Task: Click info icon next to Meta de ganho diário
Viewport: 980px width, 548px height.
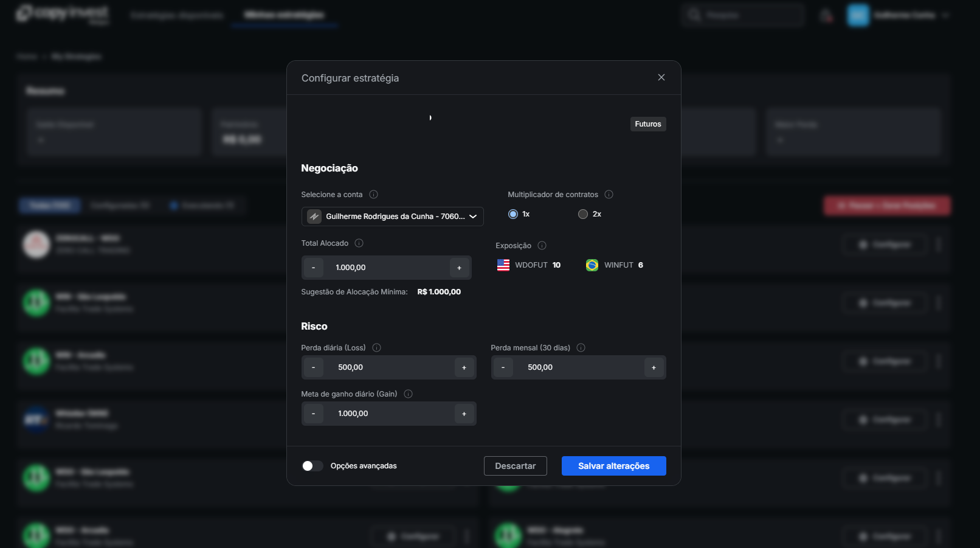Action: click(408, 394)
